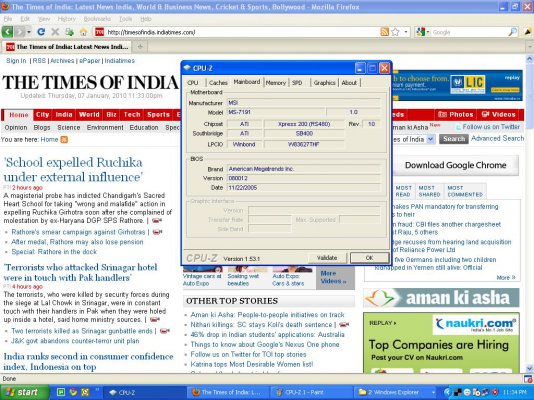This screenshot has width=534, height=400.
Task: Go to the Sports section in red nav bar
Action: pos(158,115)
